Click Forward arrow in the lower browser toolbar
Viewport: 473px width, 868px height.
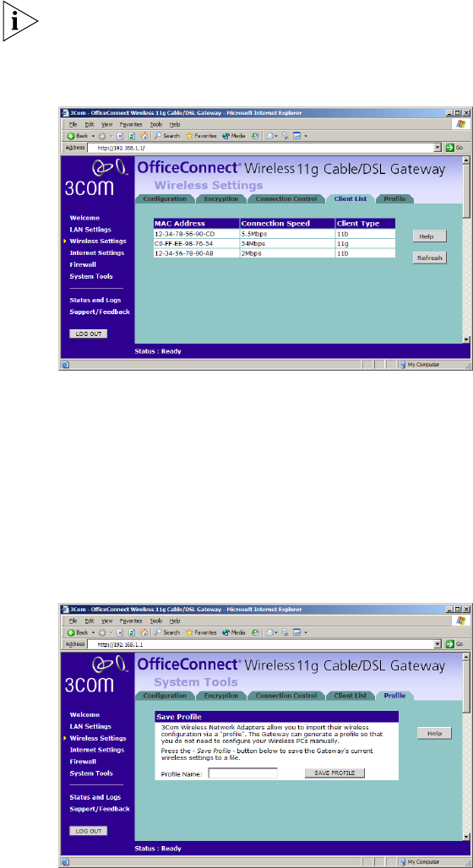pos(102,632)
